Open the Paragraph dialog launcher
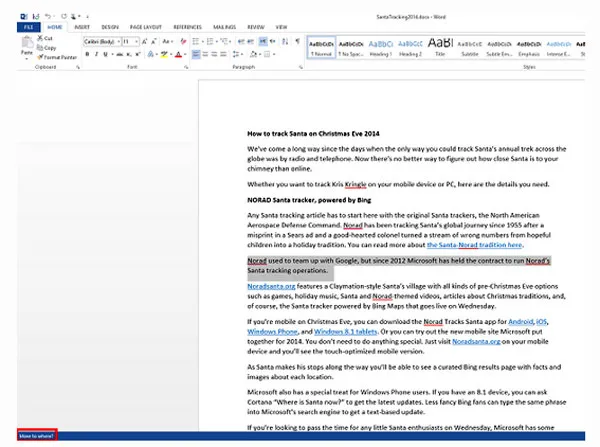 [301, 67]
